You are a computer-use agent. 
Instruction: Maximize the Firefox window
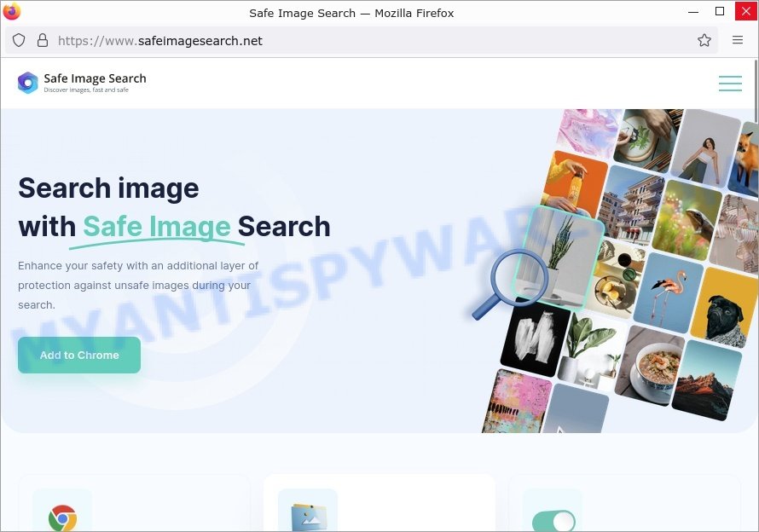click(720, 11)
